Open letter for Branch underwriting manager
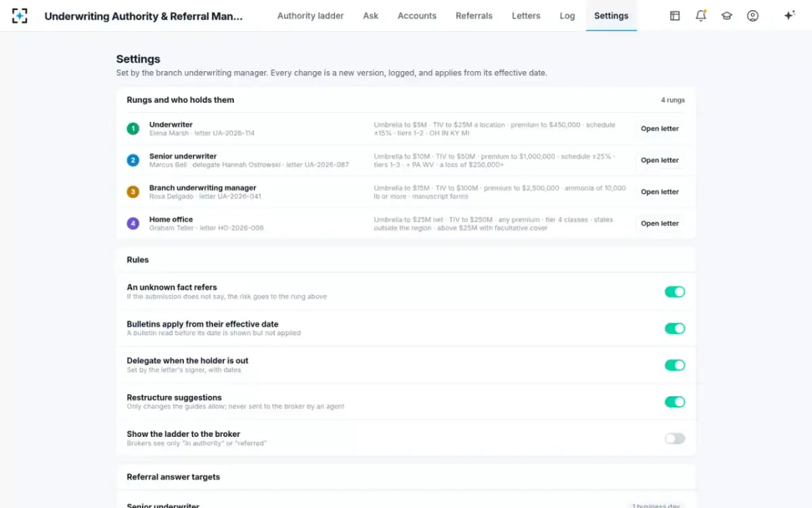This screenshot has height=508, width=812. [x=660, y=192]
